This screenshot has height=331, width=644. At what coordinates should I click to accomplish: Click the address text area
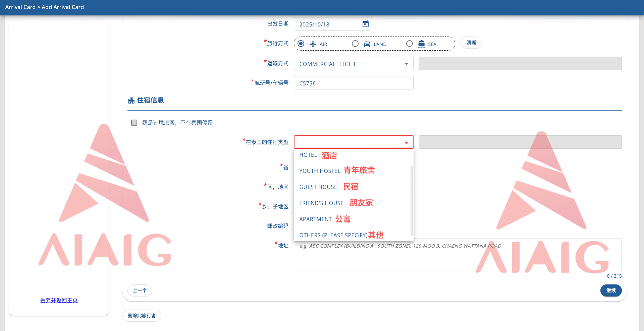click(458, 255)
